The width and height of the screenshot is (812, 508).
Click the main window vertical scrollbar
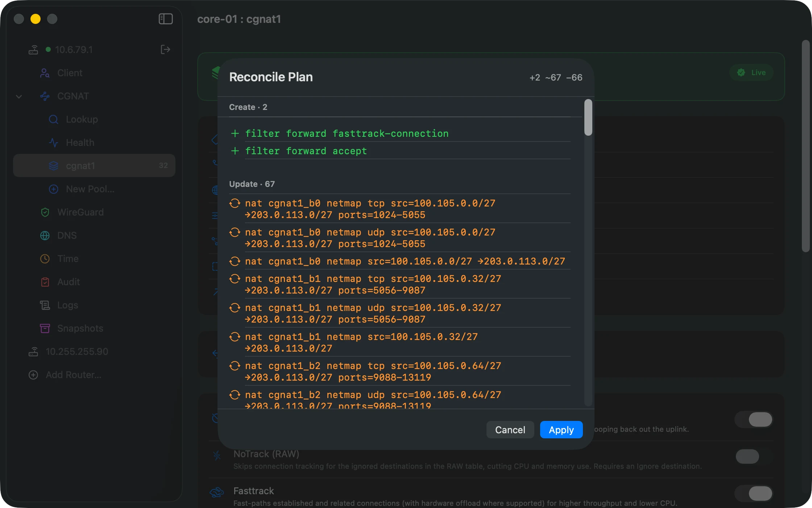[805, 146]
